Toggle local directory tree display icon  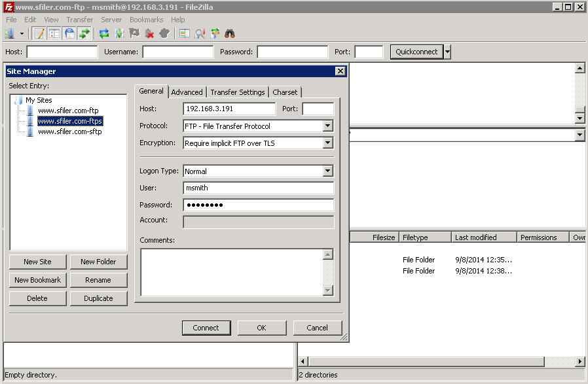55,34
